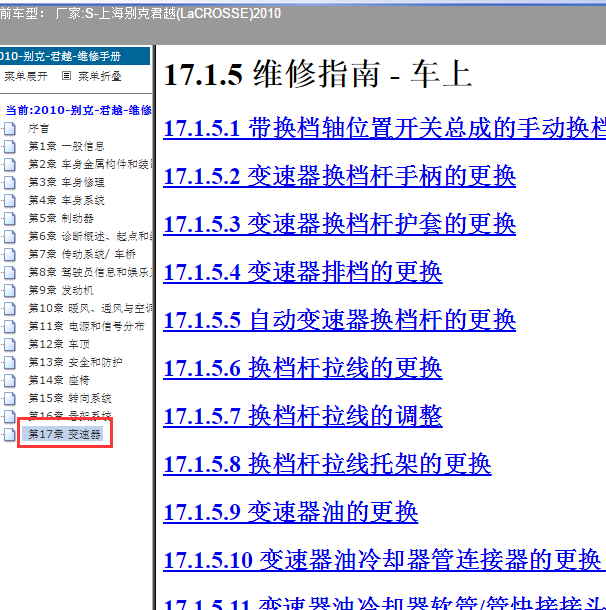
Task: Click the page icon beside 第8章 驾驶员信息
Action: coord(10,272)
